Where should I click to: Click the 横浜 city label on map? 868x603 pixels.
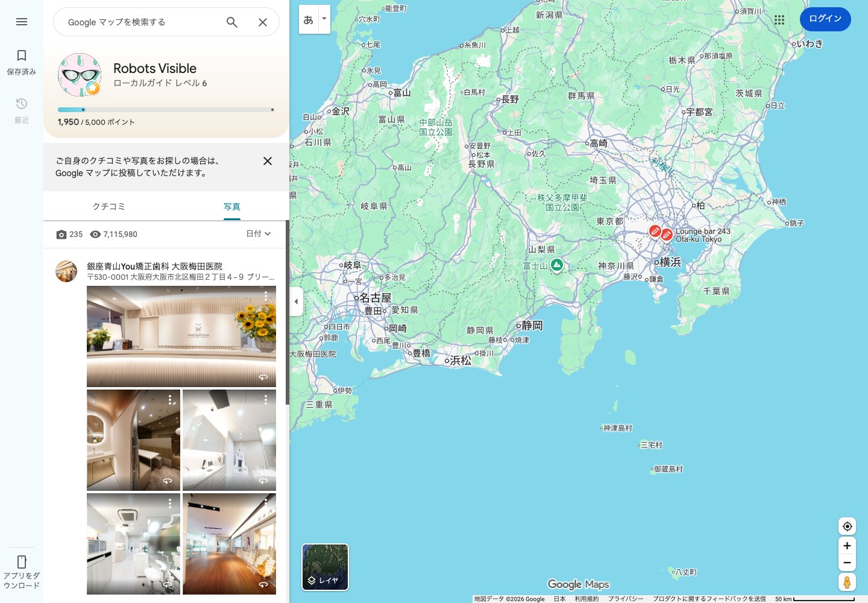click(x=669, y=262)
